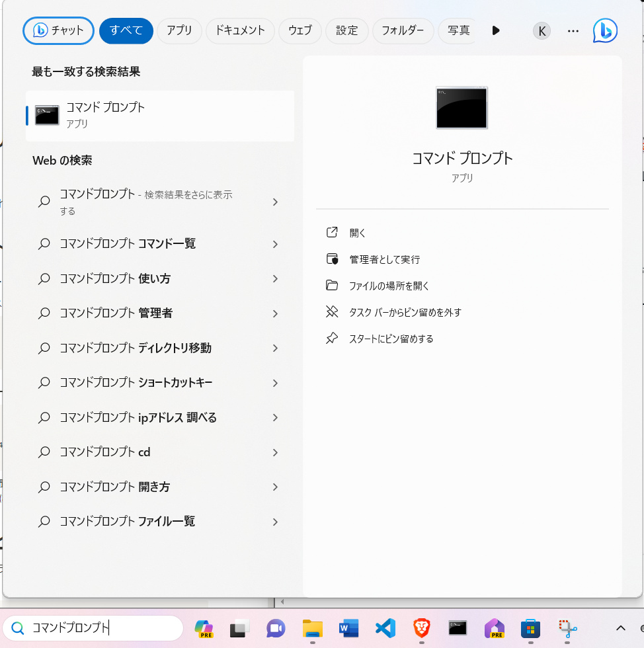The image size is (644, 648).
Task: Select the コマンドプロンプト app result icon
Action: [46, 115]
